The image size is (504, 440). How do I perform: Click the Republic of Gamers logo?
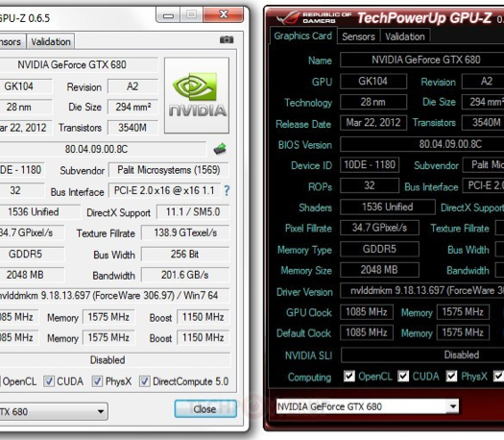(x=314, y=18)
